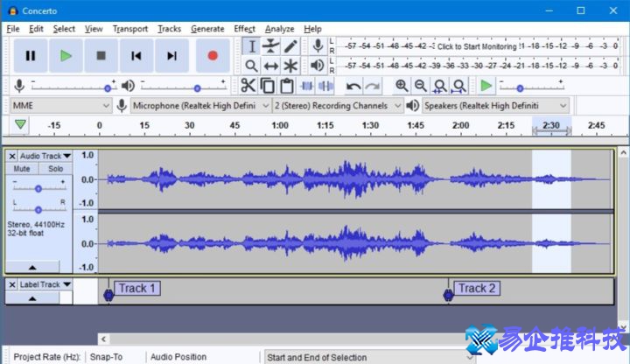The width and height of the screenshot is (630, 364).
Task: Click the audio track gain slider
Action: (x=38, y=188)
